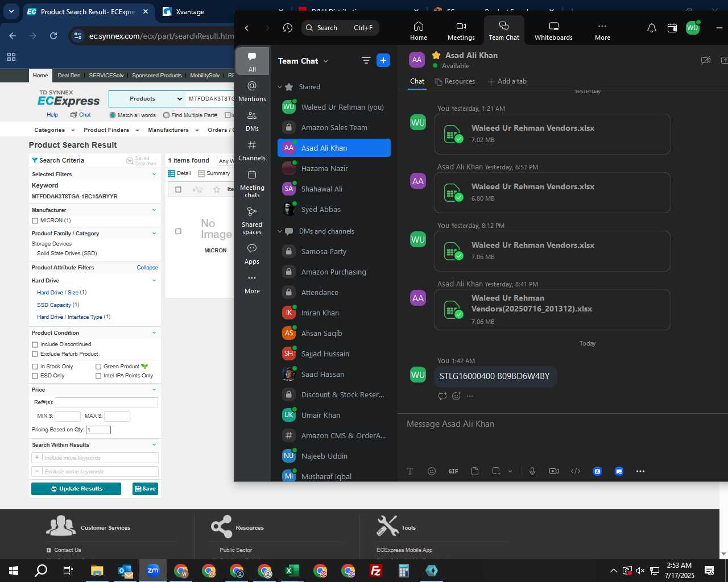The width and height of the screenshot is (728, 582).
Task: Open emoji picker in message toolbar
Action: click(432, 471)
